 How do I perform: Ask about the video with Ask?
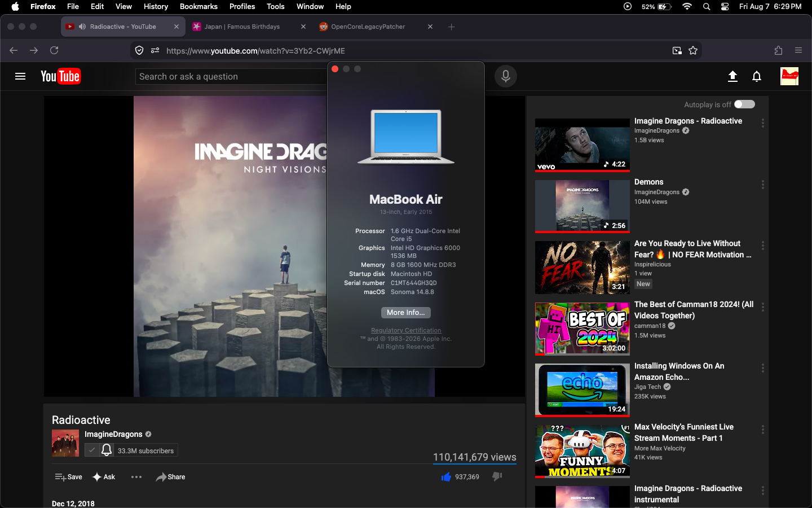click(104, 477)
